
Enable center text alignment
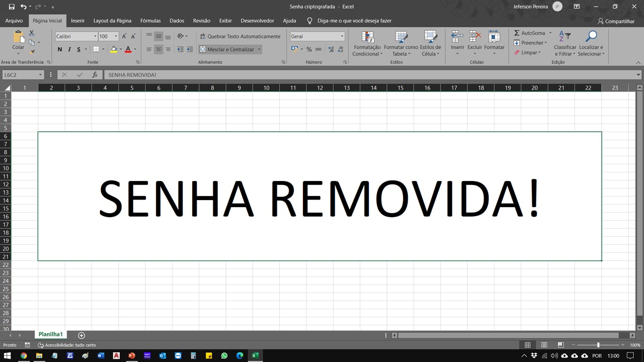coord(158,48)
